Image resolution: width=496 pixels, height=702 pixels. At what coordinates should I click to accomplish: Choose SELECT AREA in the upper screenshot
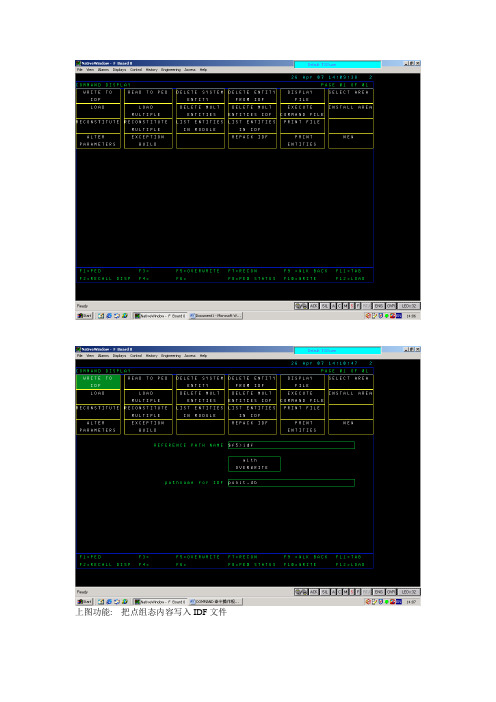click(x=351, y=96)
